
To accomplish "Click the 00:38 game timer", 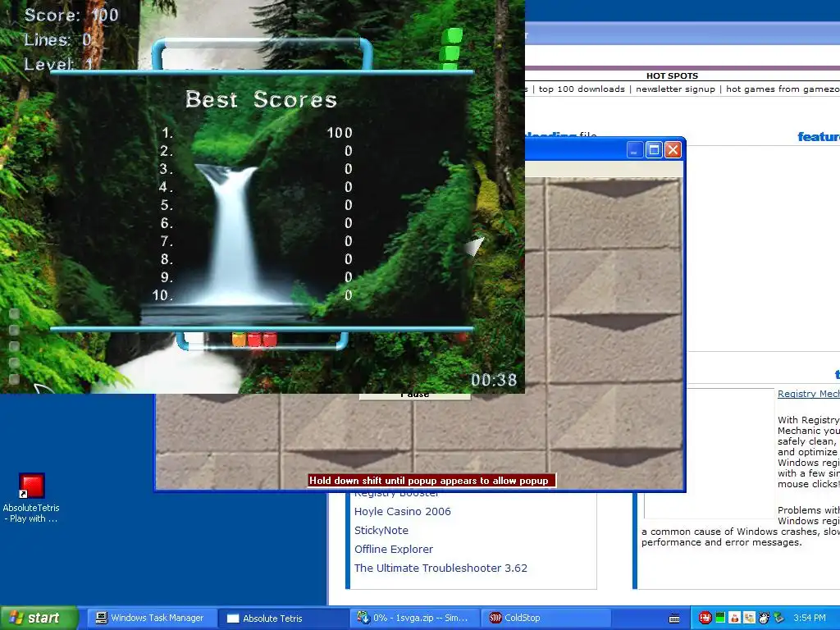I will (494, 380).
